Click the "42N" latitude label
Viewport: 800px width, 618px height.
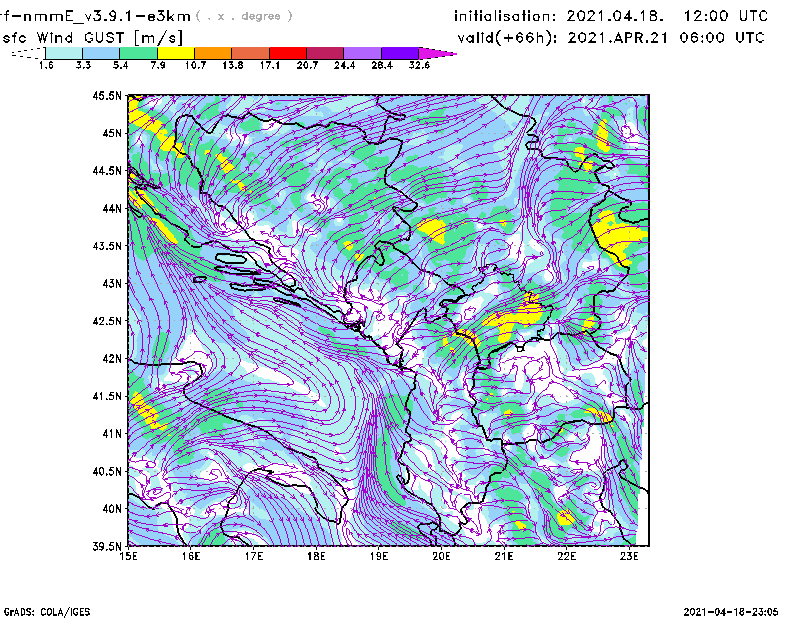point(112,359)
